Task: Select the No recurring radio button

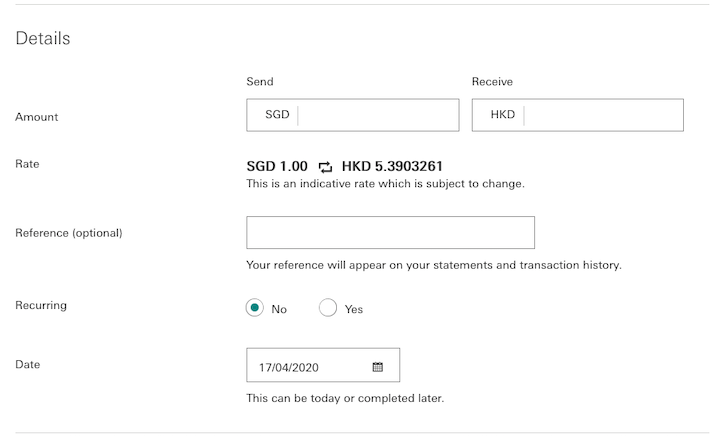Action: [254, 308]
